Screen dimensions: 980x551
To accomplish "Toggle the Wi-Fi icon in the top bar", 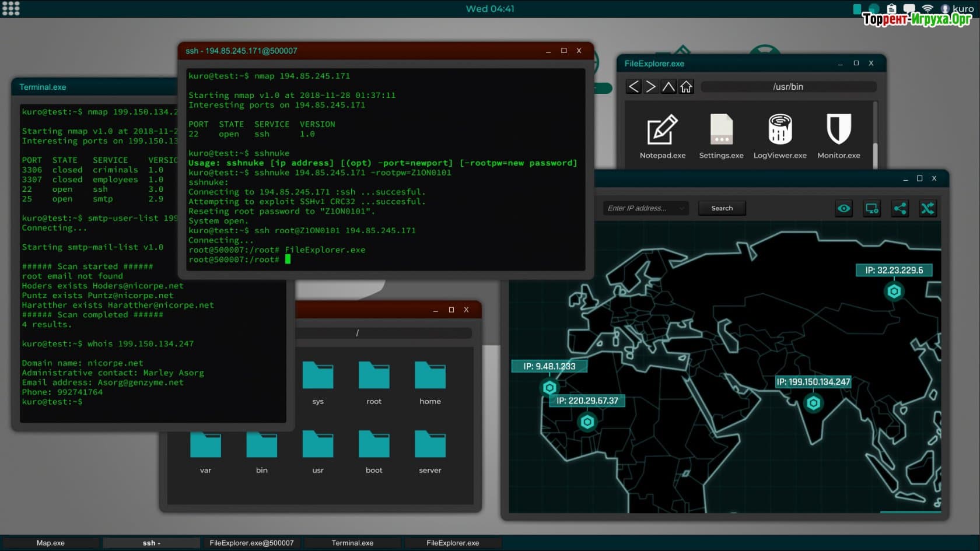I will click(x=928, y=9).
